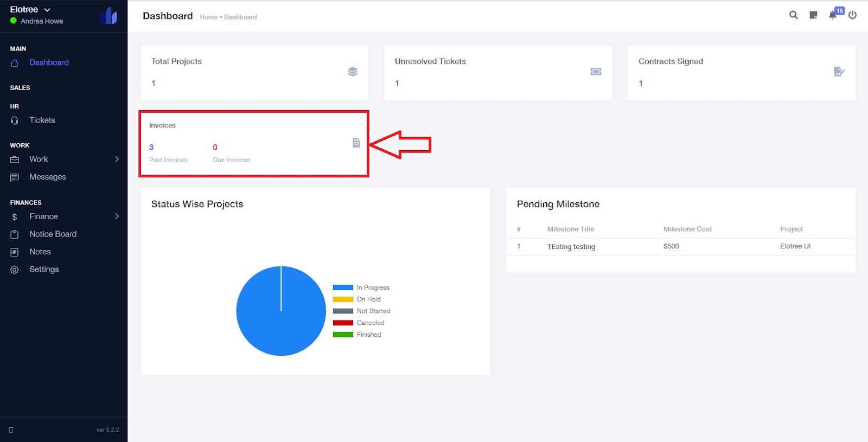Open Work menu item

click(x=39, y=159)
